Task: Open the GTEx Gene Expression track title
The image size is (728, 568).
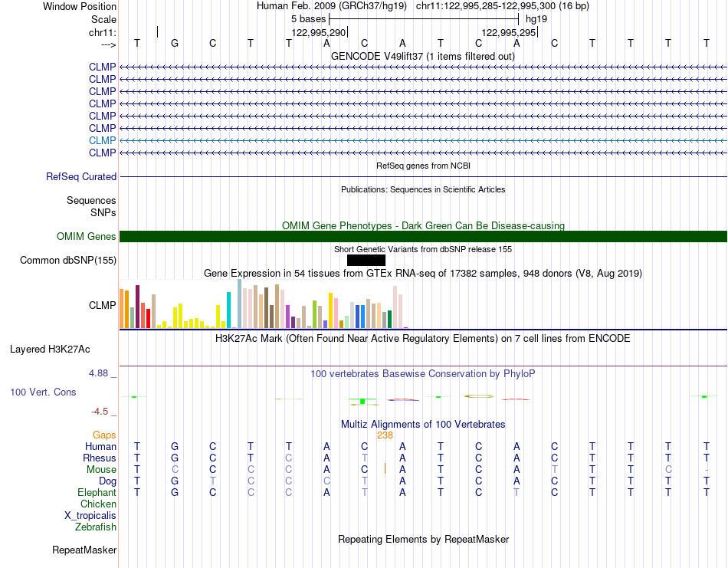Action: click(423, 273)
